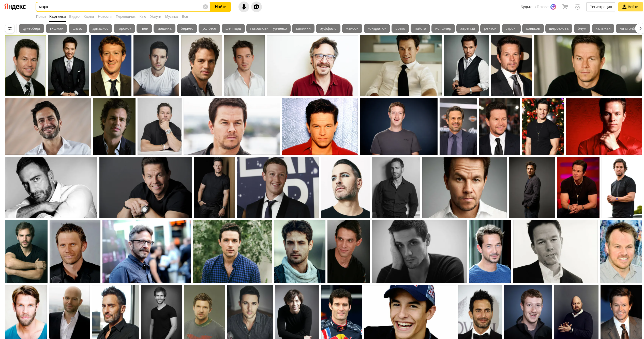Open thumbnail of man wearing light blue scarf
Screen dimensions: 644x339
click(300, 251)
